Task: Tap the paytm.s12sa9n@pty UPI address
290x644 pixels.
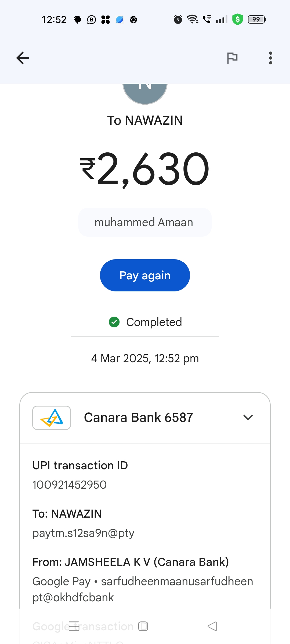Action: click(83, 533)
